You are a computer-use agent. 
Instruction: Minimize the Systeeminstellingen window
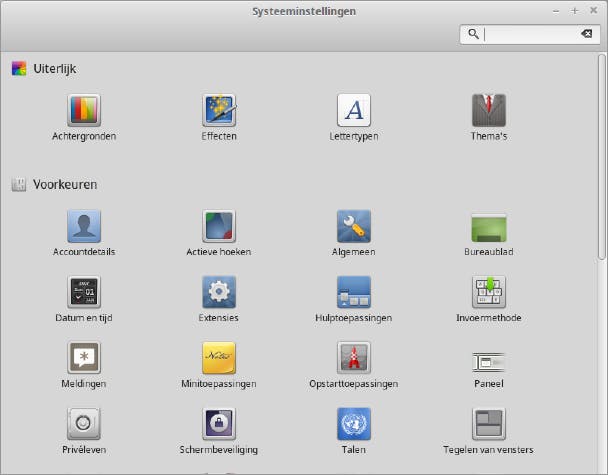[556, 11]
